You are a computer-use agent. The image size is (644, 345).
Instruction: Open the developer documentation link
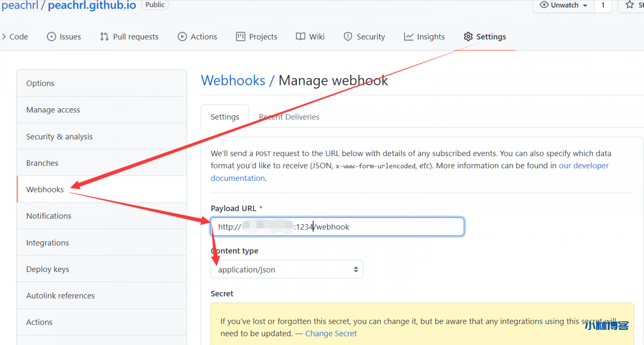tap(584, 166)
